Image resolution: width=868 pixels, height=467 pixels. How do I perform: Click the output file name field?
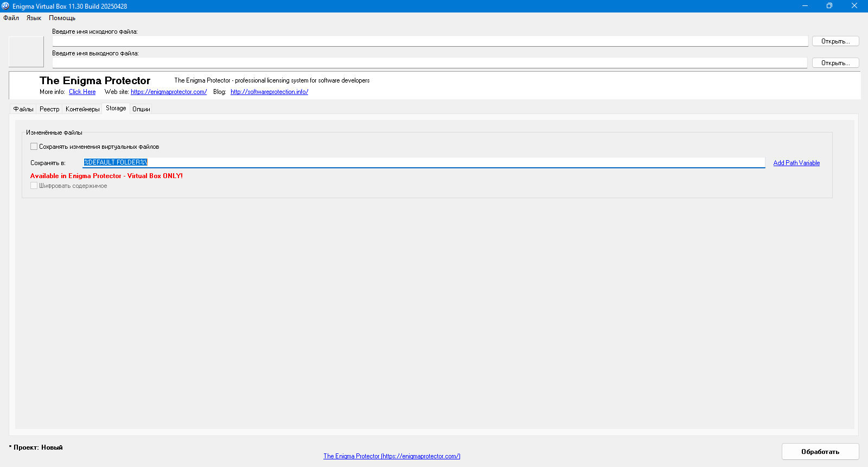coord(430,63)
